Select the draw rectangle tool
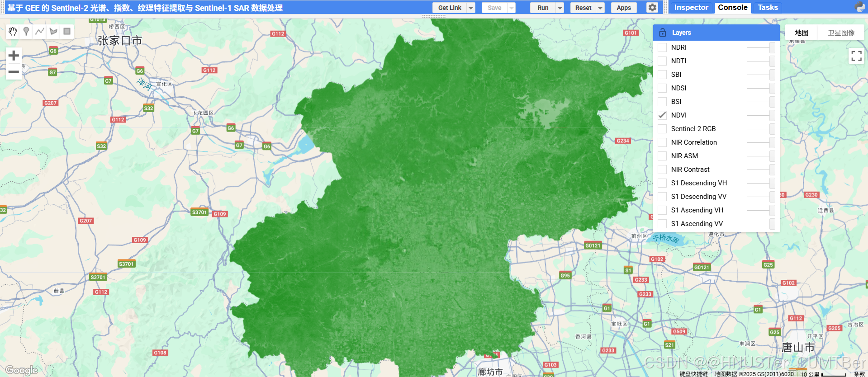868x377 pixels. pos(67,31)
